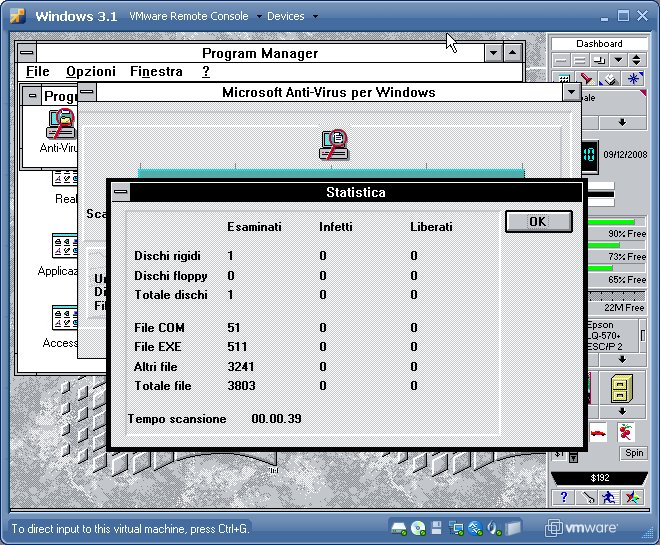Image resolution: width=660 pixels, height=545 pixels.
Task: Click the sound device icon in status bar
Action: pos(494,528)
